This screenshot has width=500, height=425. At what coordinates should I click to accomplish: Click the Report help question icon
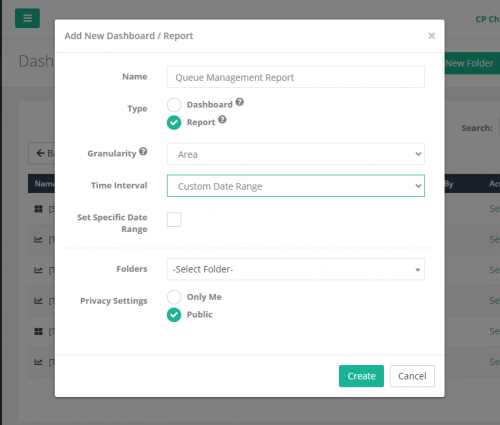222,119
